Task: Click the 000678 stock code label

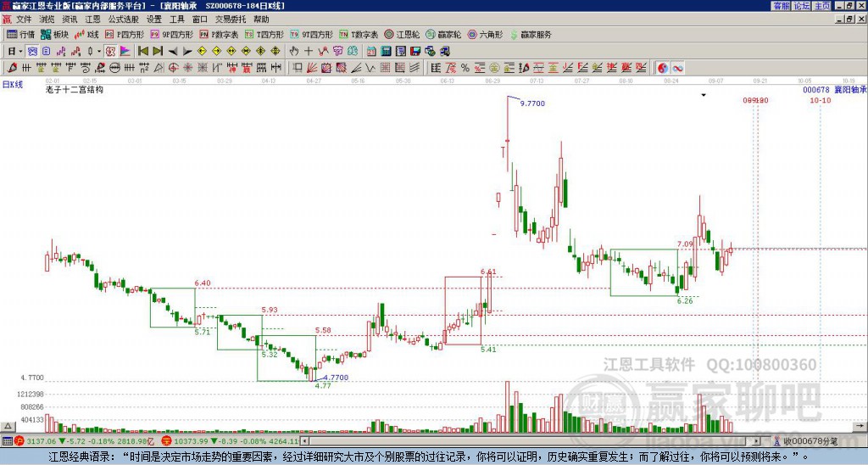Action: (816, 90)
